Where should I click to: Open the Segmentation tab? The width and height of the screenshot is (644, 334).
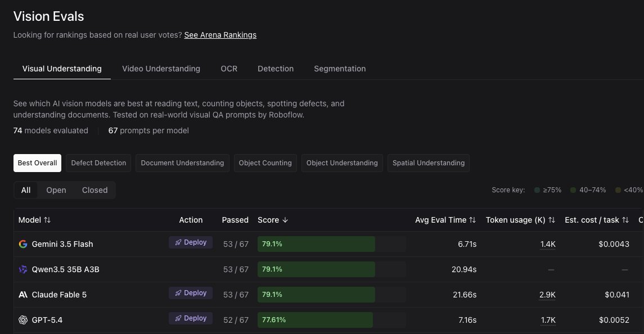pyautogui.click(x=340, y=69)
